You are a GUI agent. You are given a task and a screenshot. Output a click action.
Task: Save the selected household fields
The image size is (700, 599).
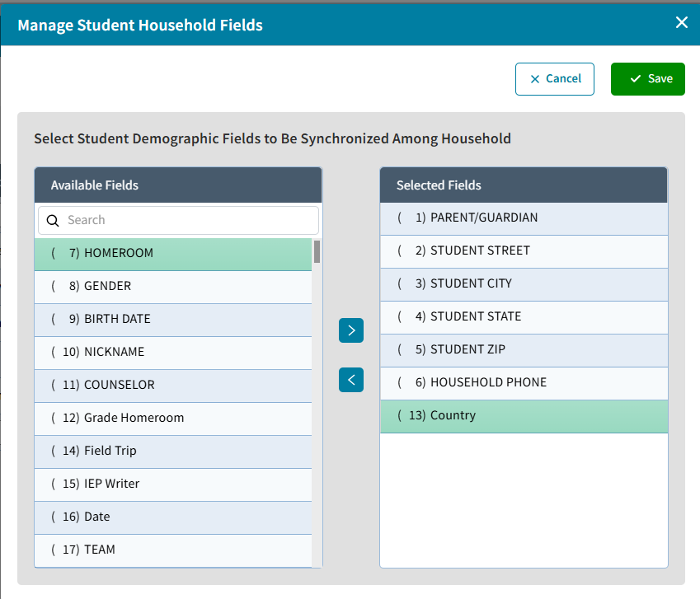point(648,79)
